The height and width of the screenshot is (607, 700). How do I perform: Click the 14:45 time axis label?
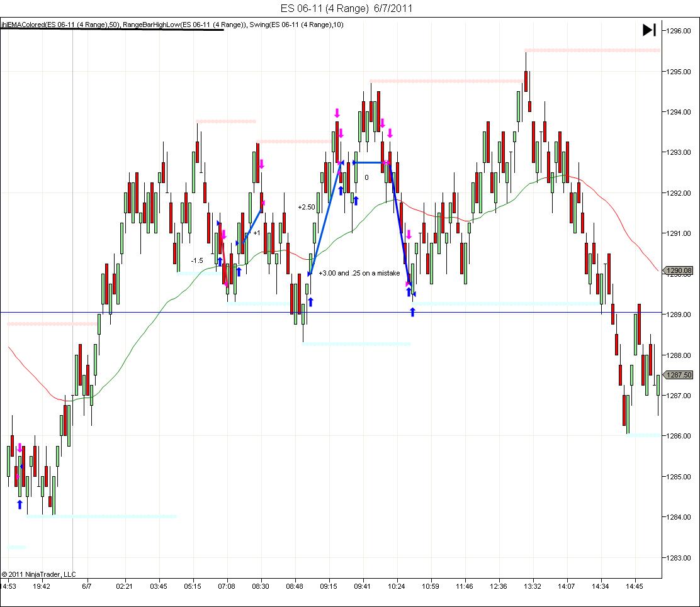click(x=635, y=586)
